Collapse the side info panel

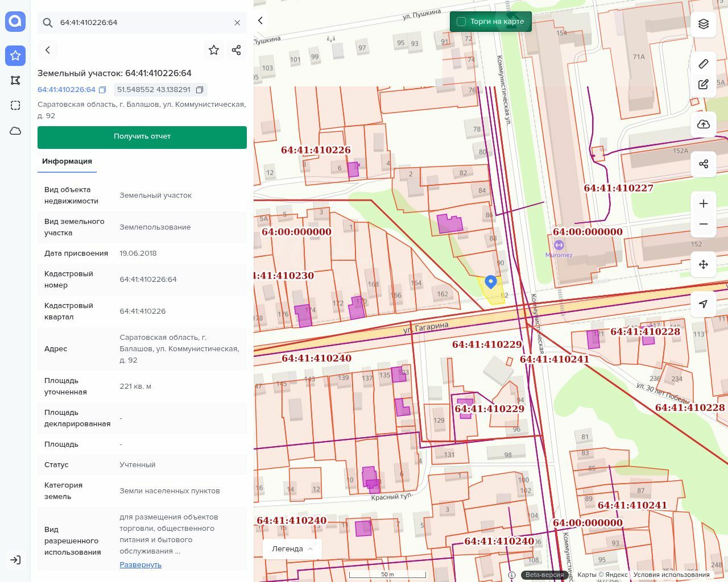coord(260,20)
